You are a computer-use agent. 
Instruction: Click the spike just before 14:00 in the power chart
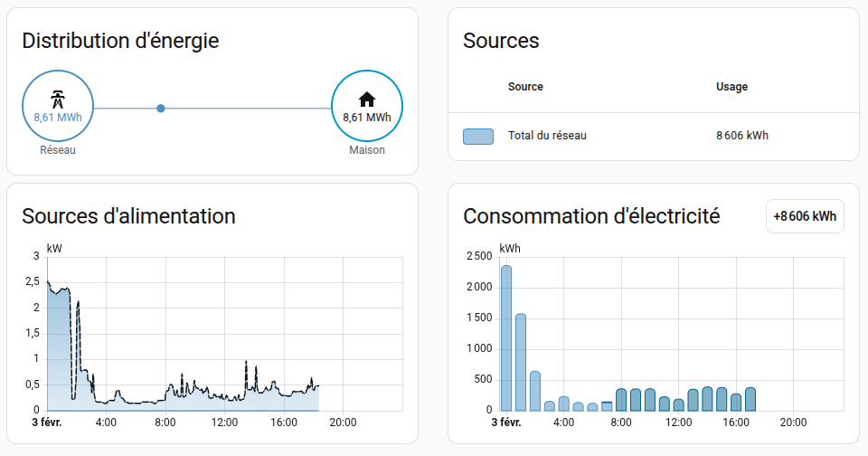(246, 365)
